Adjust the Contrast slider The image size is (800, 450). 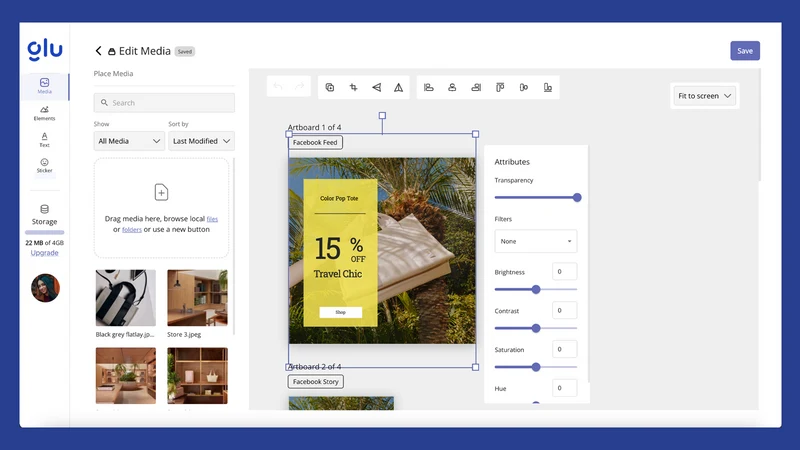click(x=536, y=329)
